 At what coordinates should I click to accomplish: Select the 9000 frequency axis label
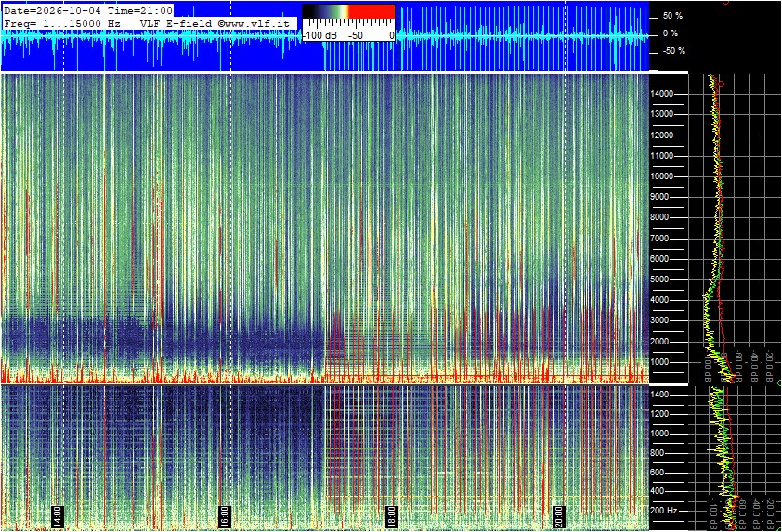[659, 197]
